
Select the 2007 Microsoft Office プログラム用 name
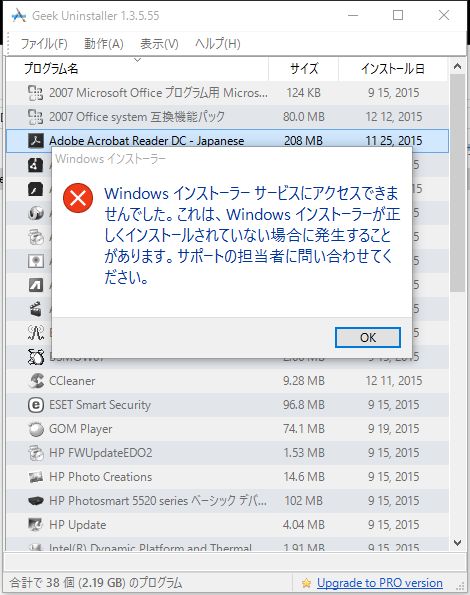(x=158, y=93)
